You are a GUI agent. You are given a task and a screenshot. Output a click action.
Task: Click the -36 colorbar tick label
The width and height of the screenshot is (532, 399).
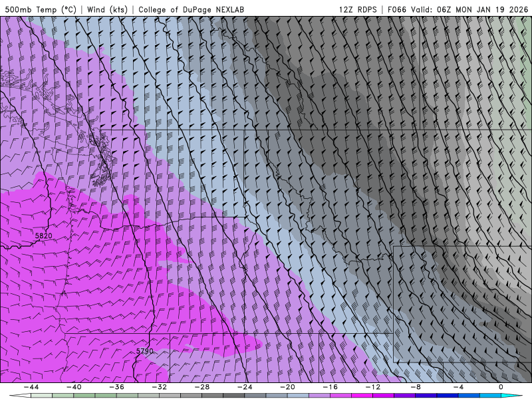pyautogui.click(x=116, y=387)
